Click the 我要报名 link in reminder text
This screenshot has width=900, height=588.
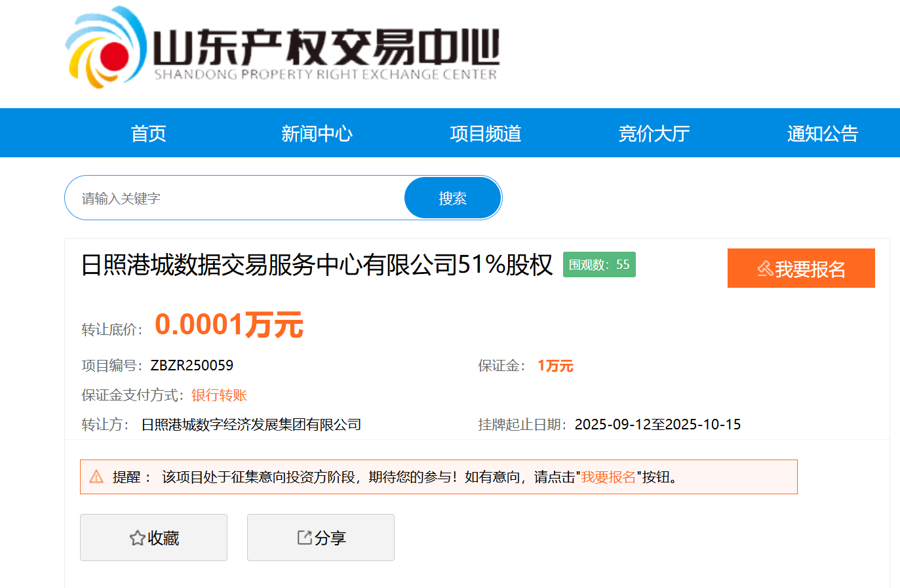[608, 477]
